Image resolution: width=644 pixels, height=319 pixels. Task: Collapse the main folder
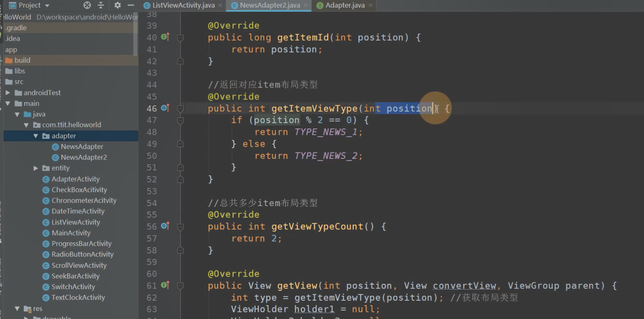click(x=8, y=103)
